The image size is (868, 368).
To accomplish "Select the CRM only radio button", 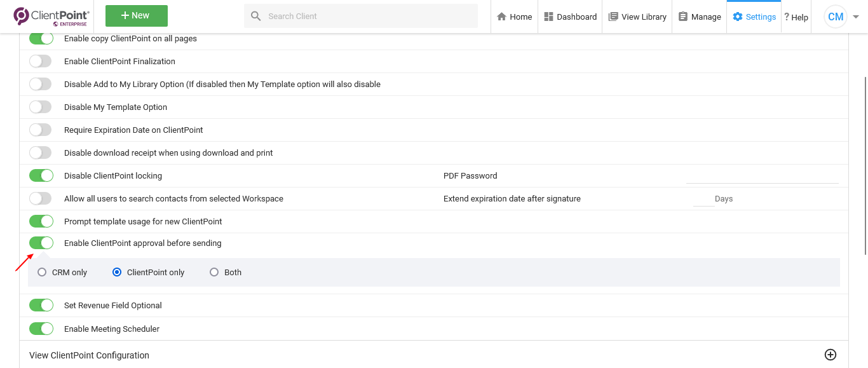I will [42, 272].
